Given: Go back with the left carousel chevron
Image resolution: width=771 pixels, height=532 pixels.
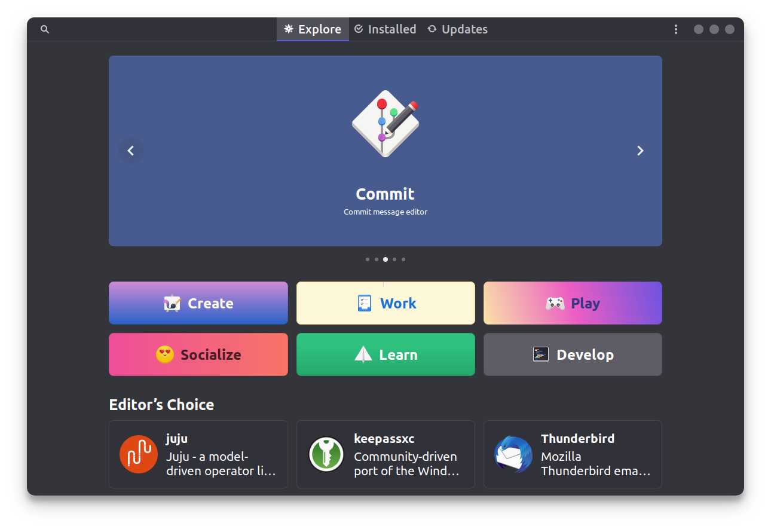Looking at the screenshot, I should 131,151.
